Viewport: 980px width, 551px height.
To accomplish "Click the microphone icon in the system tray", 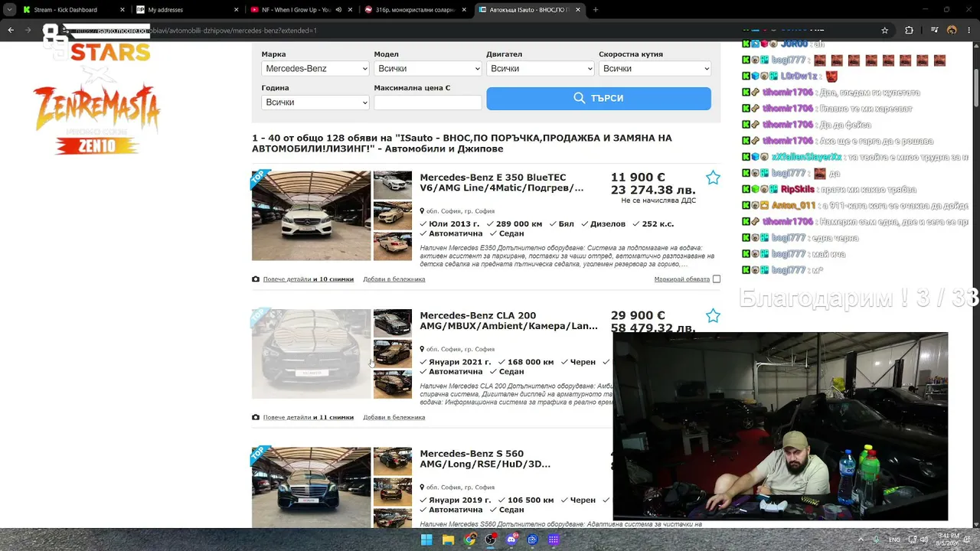I will [x=876, y=540].
